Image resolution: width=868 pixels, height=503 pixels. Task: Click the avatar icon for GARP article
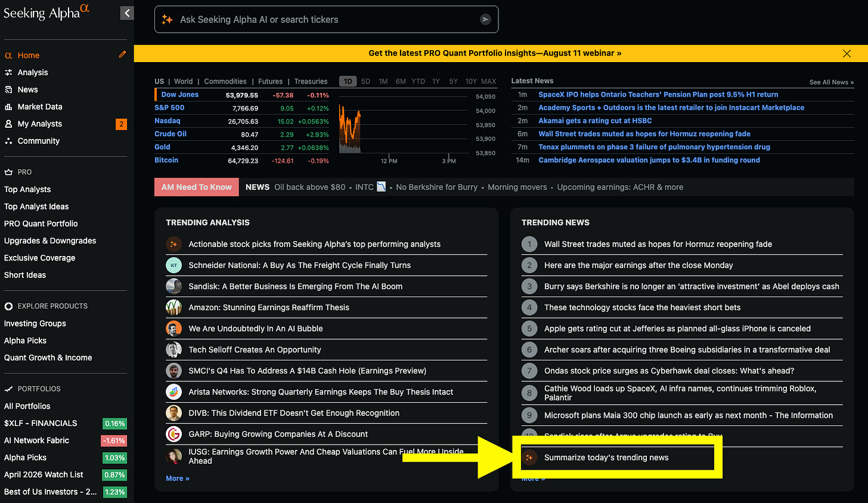coord(173,434)
